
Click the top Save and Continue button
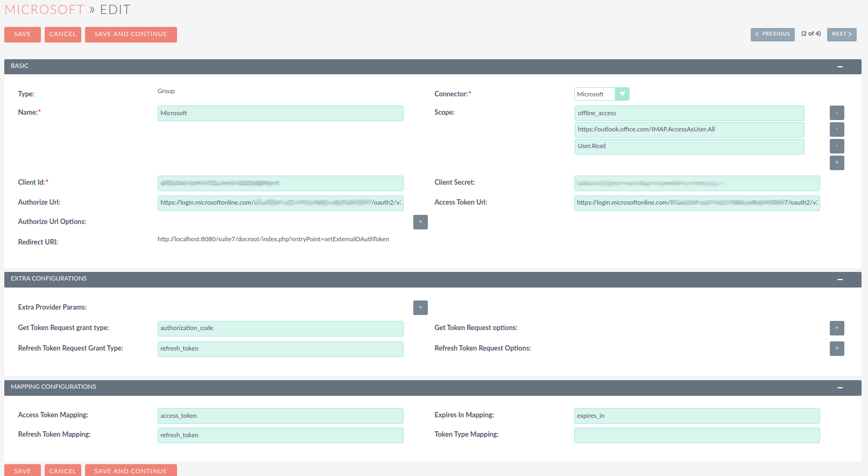[131, 34]
